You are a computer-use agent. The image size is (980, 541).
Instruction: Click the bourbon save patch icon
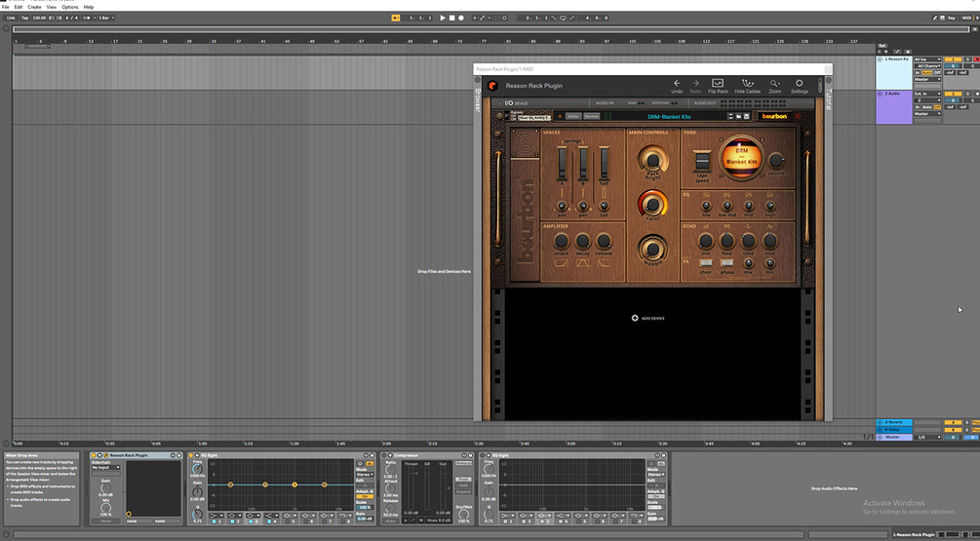(x=746, y=116)
